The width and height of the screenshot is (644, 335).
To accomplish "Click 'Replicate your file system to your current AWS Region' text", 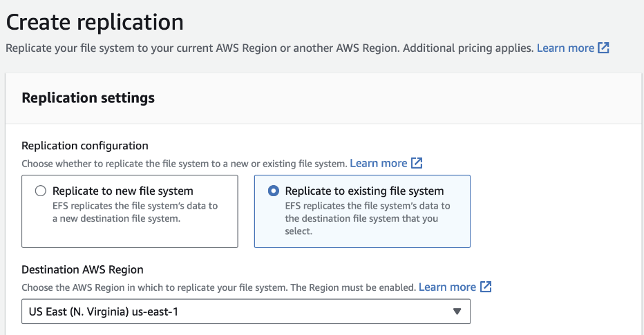I will 269,48.
